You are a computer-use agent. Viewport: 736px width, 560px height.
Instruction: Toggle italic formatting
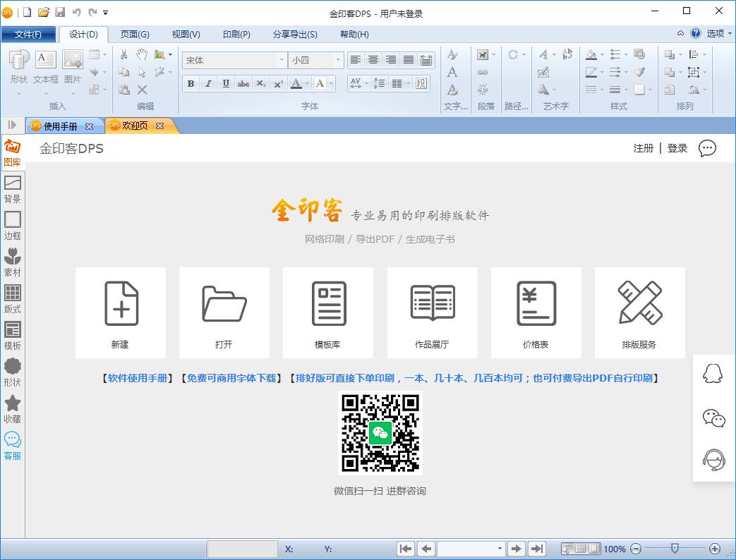(208, 83)
